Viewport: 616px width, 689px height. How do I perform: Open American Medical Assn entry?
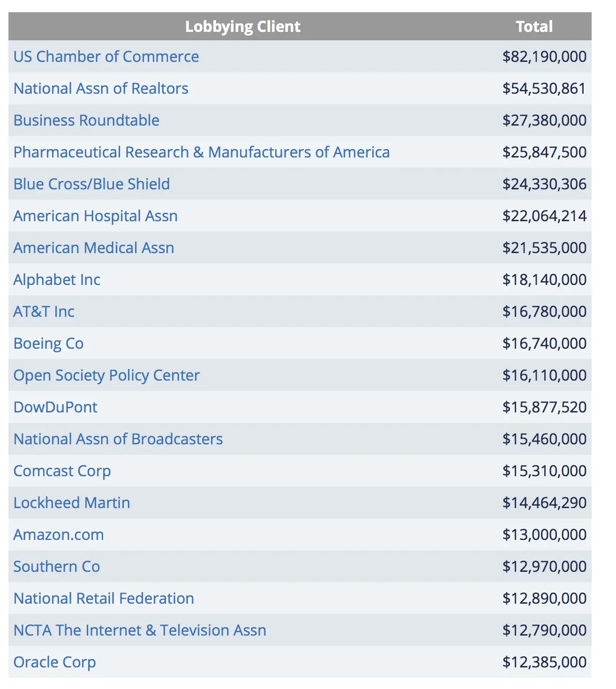tap(94, 248)
